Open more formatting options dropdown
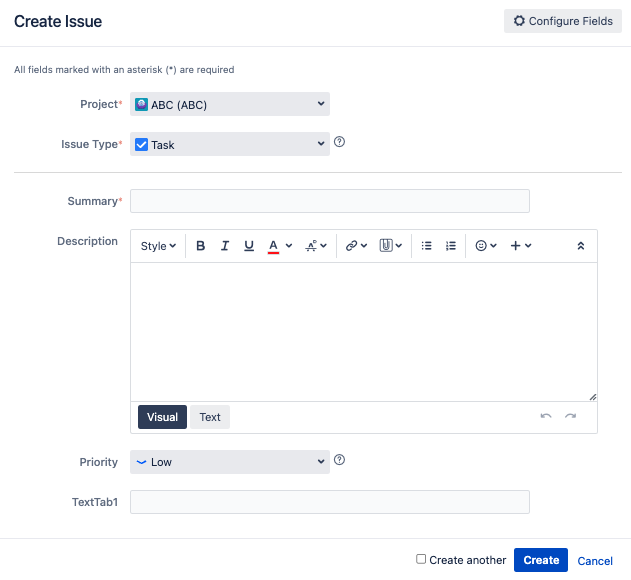 coord(316,246)
